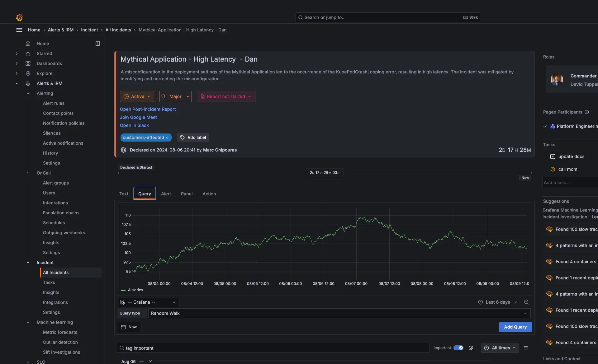
Task: Switch to the Action tab
Action: pyautogui.click(x=209, y=194)
